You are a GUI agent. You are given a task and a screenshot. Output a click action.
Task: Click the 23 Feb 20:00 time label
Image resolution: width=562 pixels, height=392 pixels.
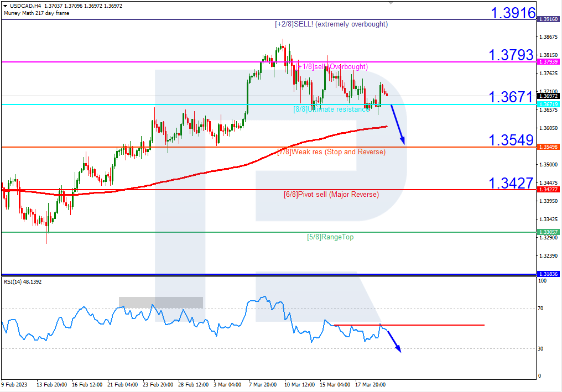(x=158, y=384)
